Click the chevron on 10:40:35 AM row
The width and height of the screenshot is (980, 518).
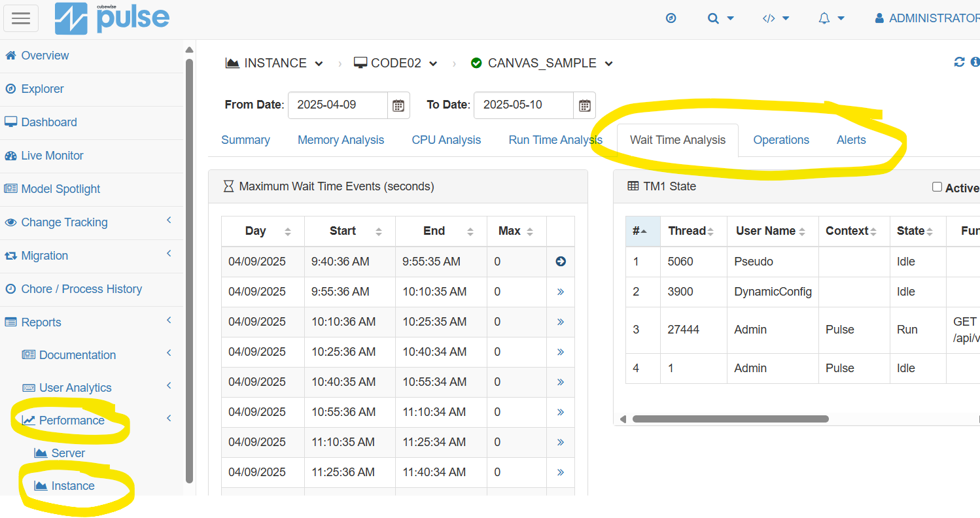coord(561,382)
